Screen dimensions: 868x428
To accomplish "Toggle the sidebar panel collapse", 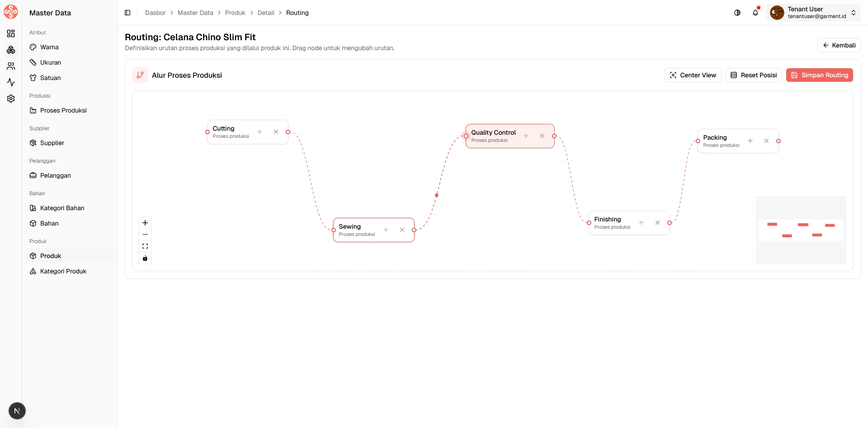I will pyautogui.click(x=127, y=13).
